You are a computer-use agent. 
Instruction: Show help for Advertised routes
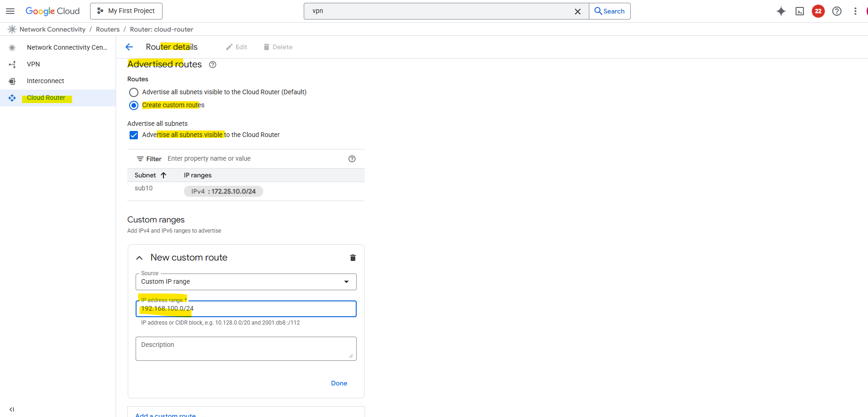pyautogui.click(x=213, y=65)
